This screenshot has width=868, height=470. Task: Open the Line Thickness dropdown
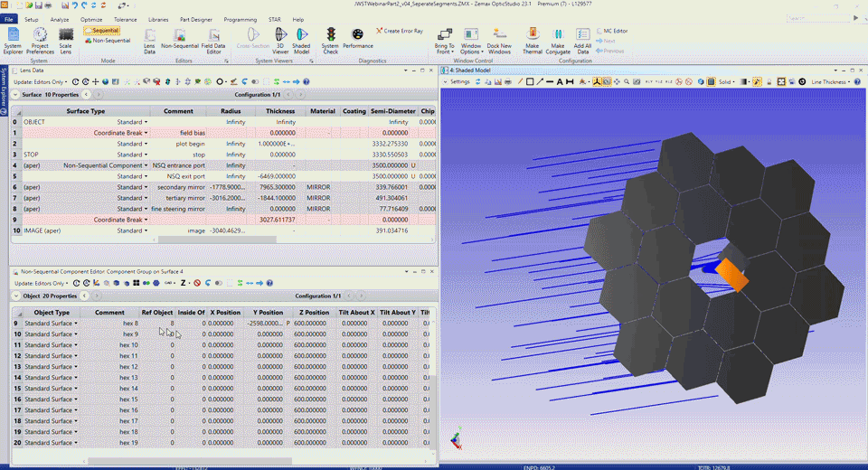[832, 81]
